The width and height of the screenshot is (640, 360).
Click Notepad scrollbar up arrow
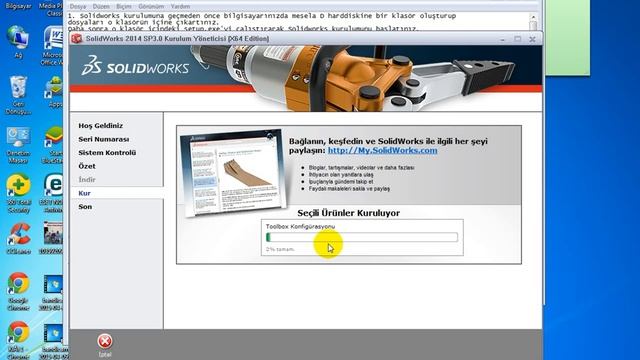click(533, 18)
